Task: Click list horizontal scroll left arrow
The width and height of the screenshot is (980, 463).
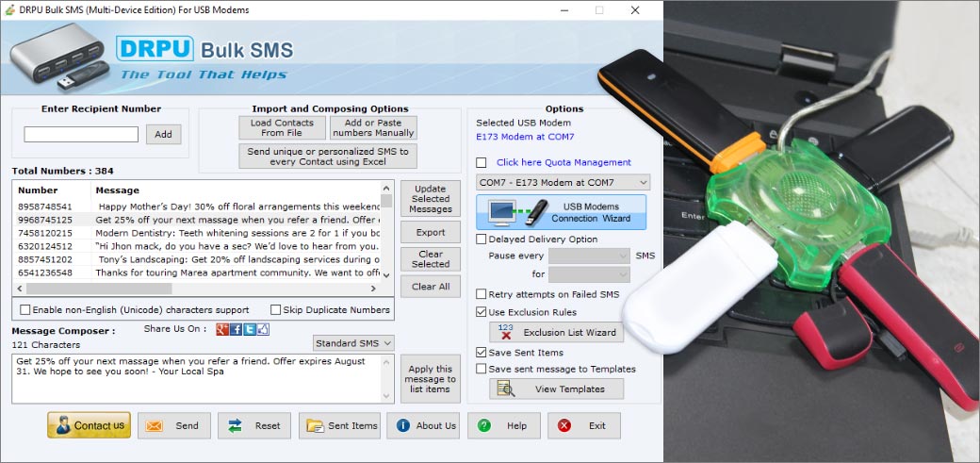Action: click(20, 289)
